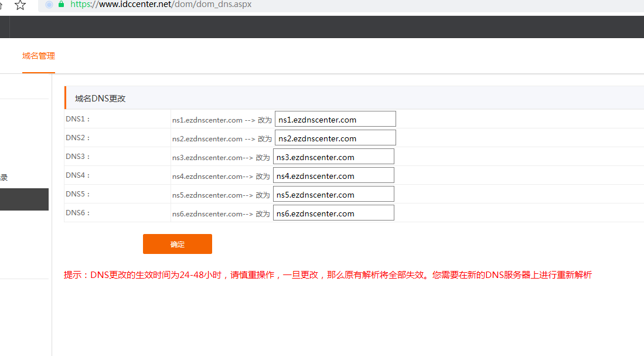
Task: Select the dark highlighted sidebar item
Action: pos(24,199)
